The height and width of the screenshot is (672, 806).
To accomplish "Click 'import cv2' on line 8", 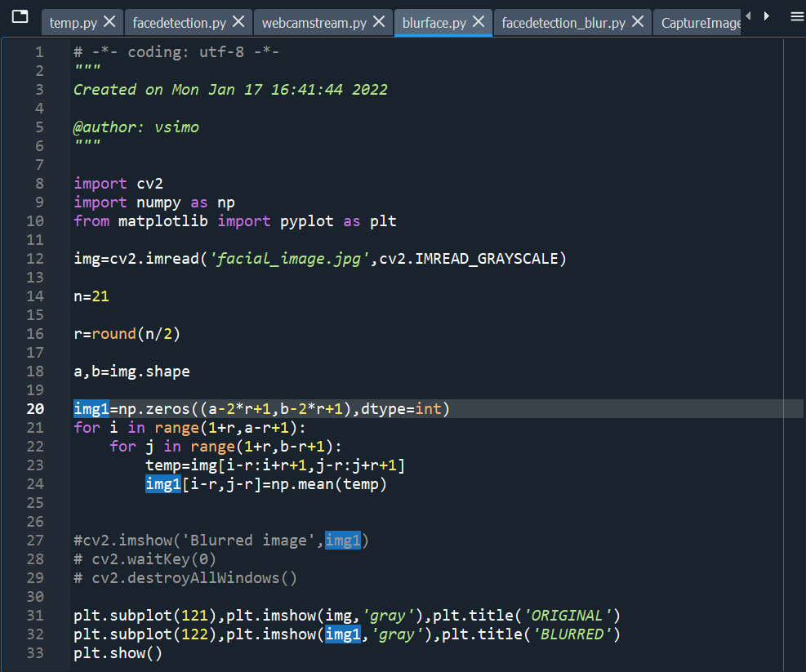I will tap(118, 184).
